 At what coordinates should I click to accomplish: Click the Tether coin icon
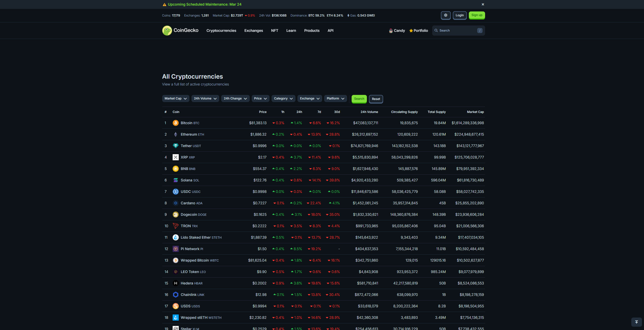click(x=176, y=146)
